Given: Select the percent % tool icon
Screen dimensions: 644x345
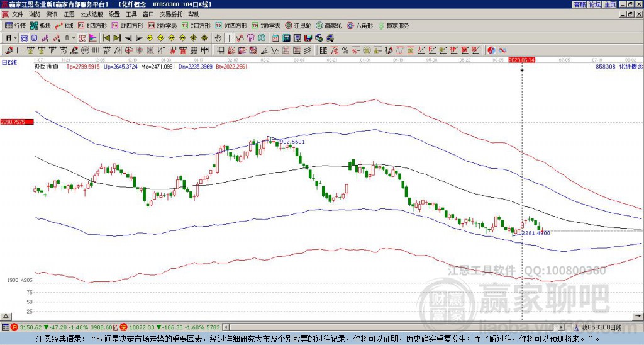Looking at the screenshot, I should pyautogui.click(x=345, y=50).
